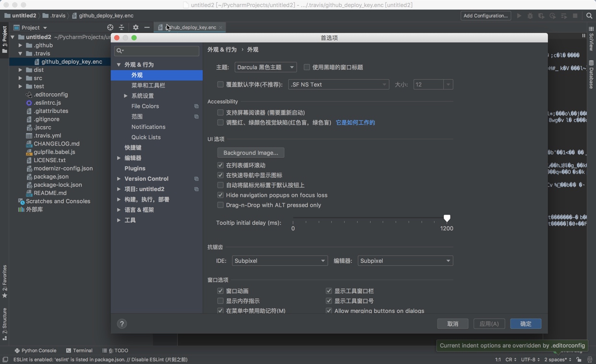
Task: Uncheck 在快速导航中显示图标 checkbox
Action: point(220,175)
